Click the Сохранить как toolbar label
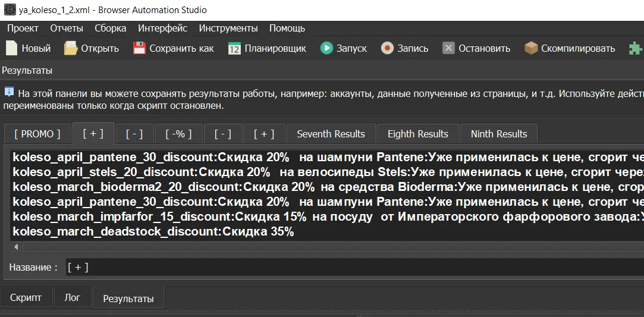The image size is (644, 317). pos(181,48)
